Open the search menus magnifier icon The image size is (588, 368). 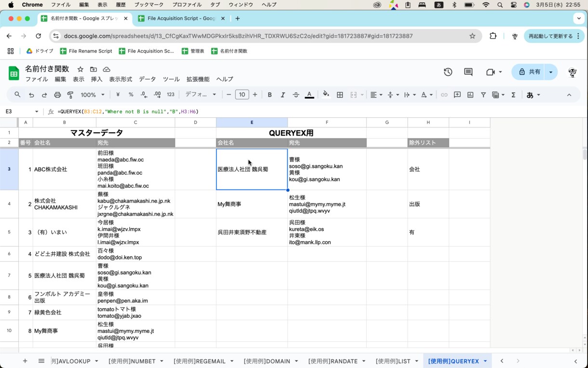click(x=17, y=95)
